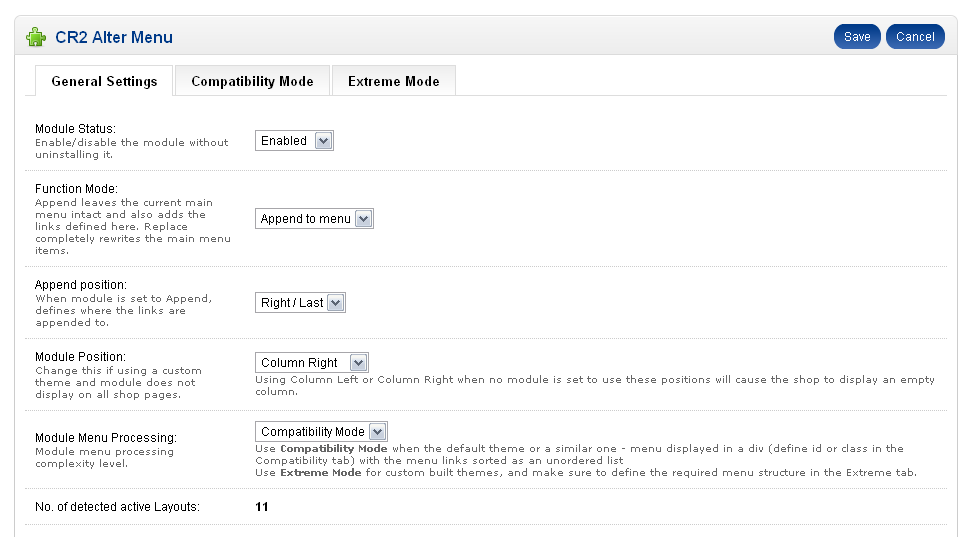The image size is (978, 537).
Task: Open the Module Menu Processing dropdown arrow
Action: [377, 432]
